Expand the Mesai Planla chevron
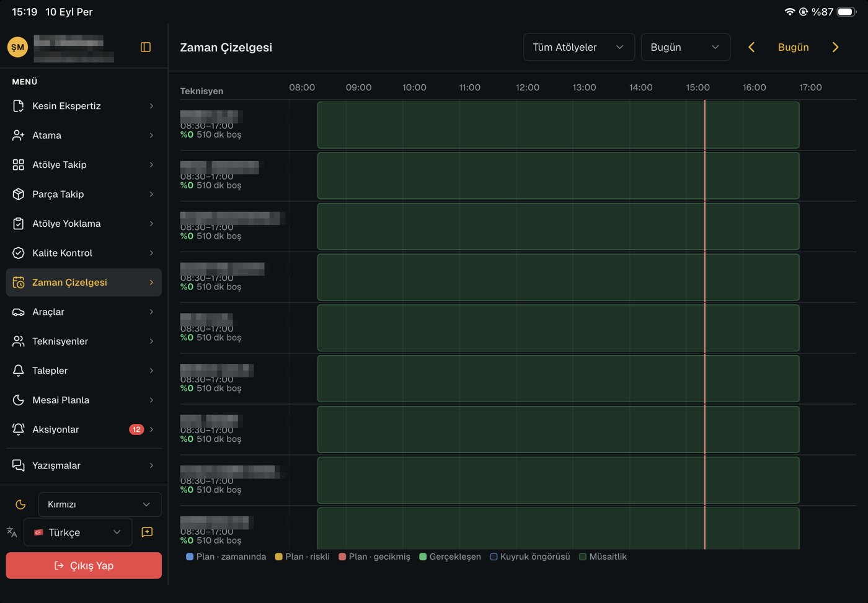 click(x=151, y=400)
